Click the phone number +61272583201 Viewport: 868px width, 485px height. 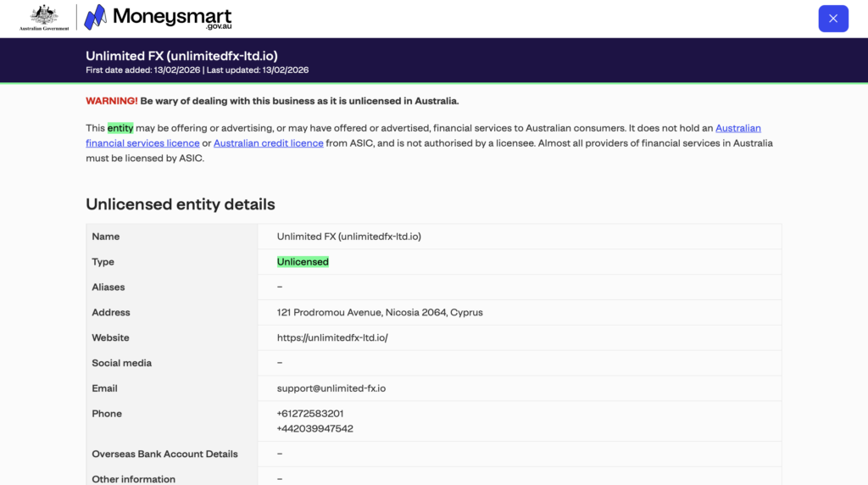[x=310, y=414]
